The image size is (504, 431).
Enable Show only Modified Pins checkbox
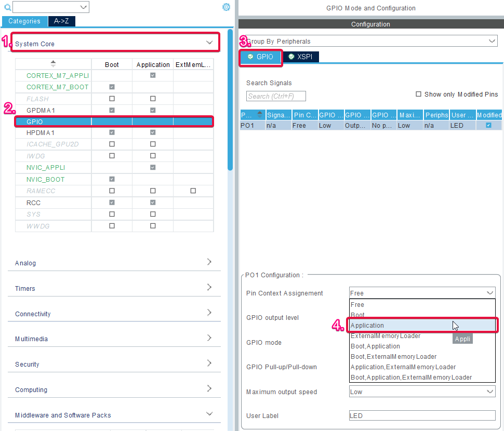pos(418,94)
